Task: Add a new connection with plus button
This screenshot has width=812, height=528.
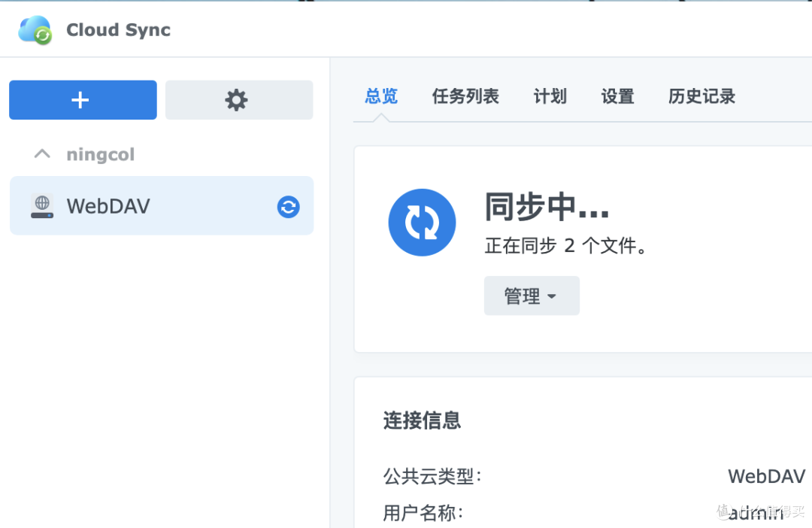Action: click(x=83, y=100)
